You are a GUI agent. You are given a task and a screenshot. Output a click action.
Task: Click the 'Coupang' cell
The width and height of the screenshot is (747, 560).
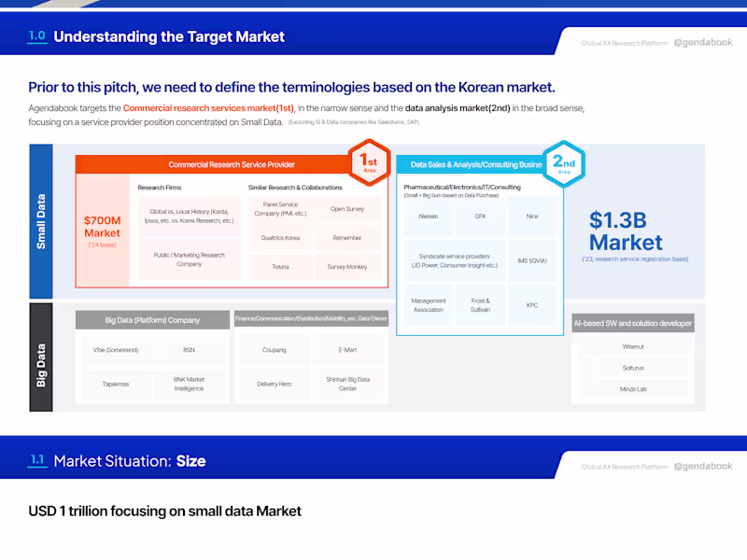275,350
